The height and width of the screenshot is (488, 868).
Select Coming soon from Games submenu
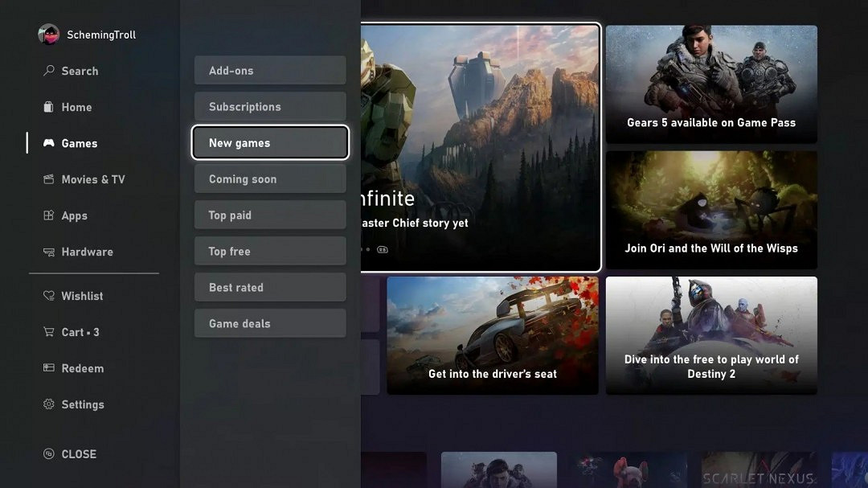click(270, 179)
